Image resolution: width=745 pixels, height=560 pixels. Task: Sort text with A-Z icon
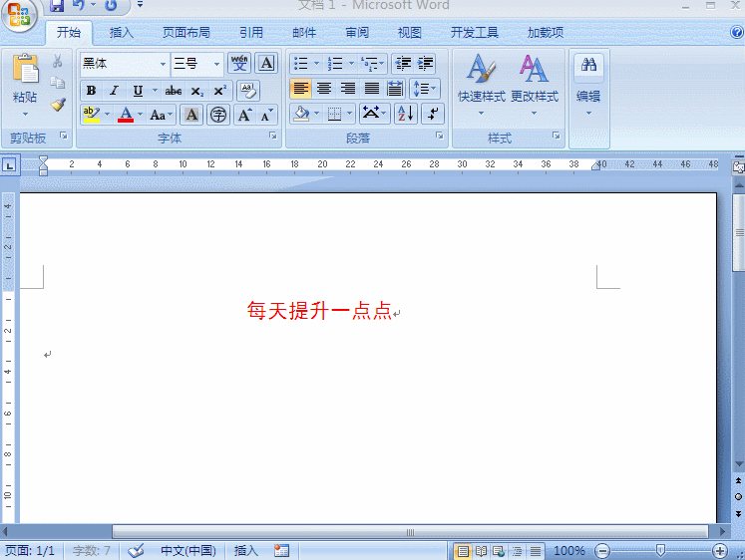click(x=406, y=114)
